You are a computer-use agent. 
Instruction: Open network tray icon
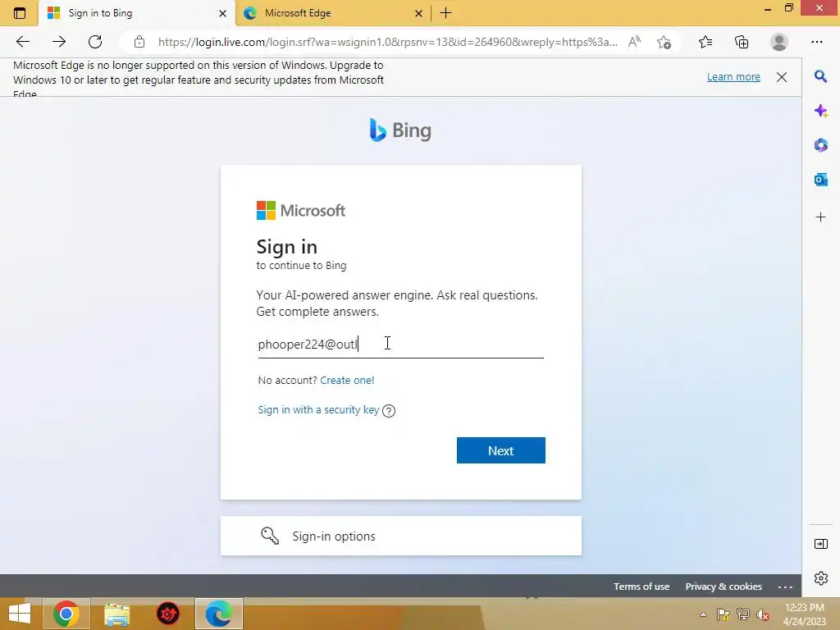(743, 614)
